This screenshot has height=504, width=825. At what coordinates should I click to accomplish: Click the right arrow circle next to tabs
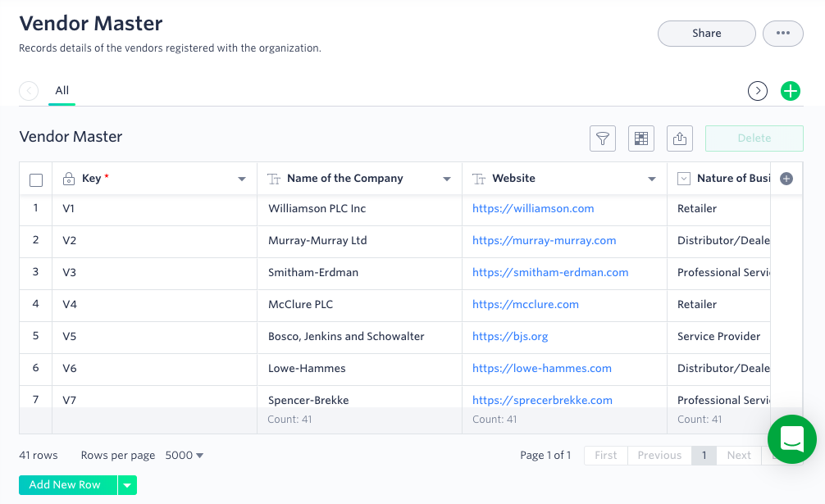[x=758, y=91]
